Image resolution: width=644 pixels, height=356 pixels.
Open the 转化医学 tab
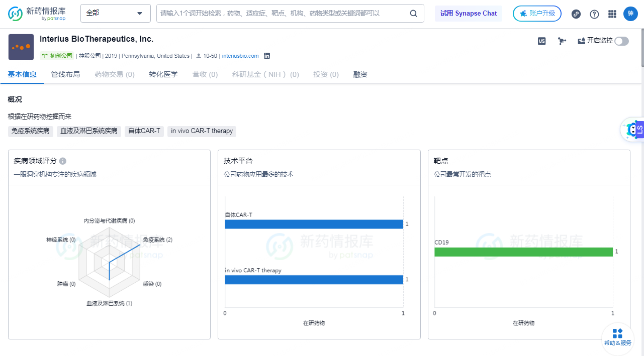pos(163,74)
